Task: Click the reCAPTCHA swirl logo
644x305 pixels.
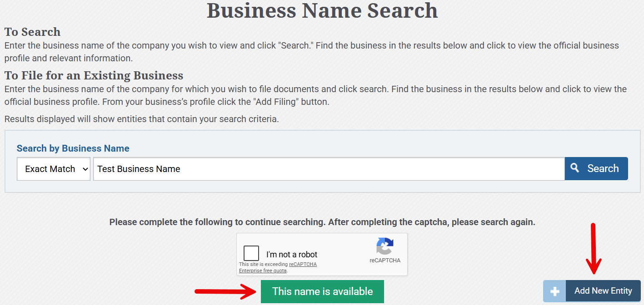Action: pos(385,246)
